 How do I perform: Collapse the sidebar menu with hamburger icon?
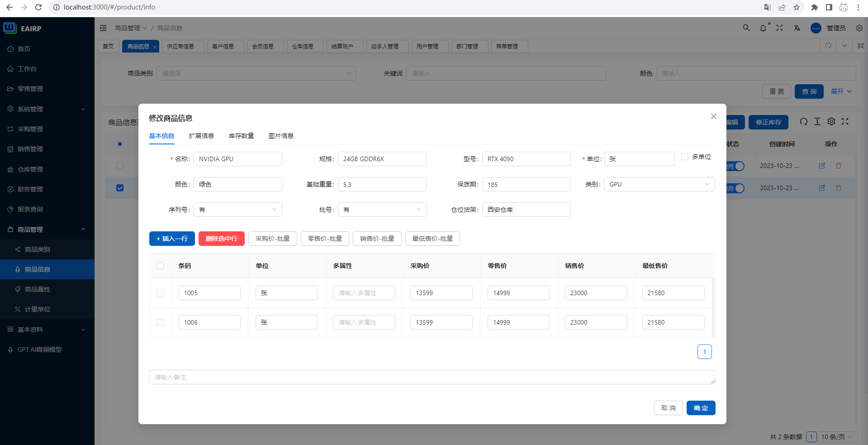coord(103,28)
